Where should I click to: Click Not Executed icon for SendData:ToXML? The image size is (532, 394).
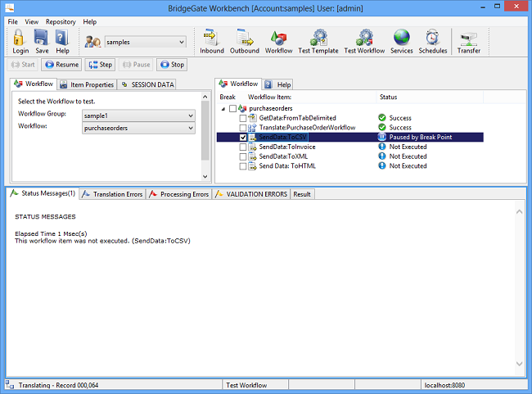coord(382,156)
